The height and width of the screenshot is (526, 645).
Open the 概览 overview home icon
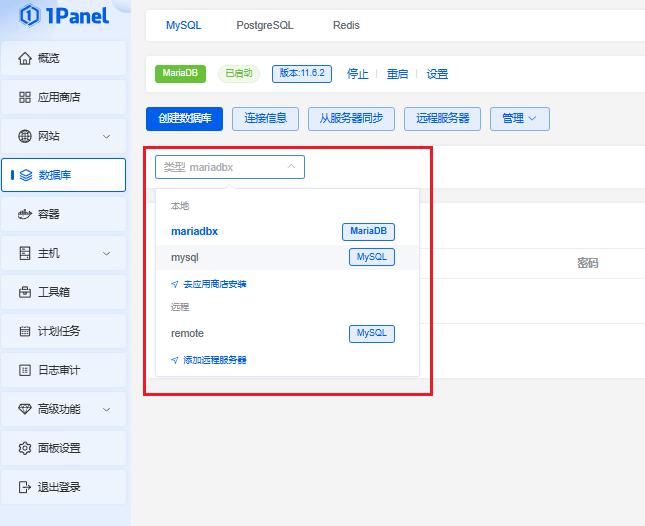25,58
